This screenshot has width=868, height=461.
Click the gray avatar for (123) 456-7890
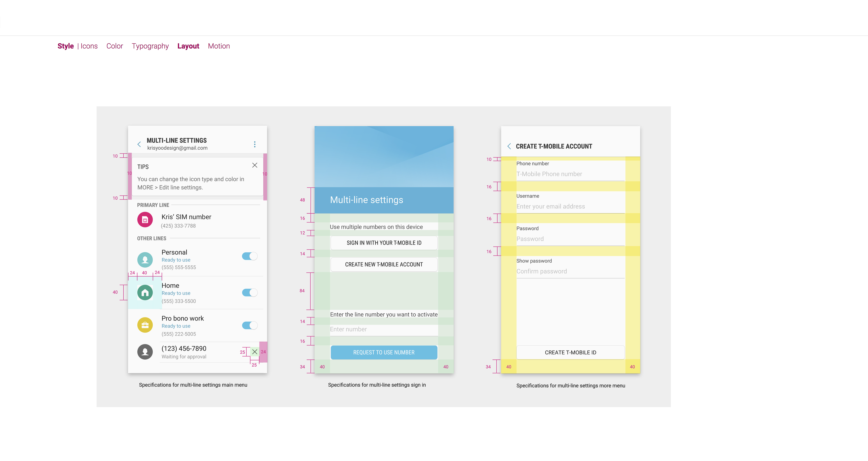tap(145, 352)
